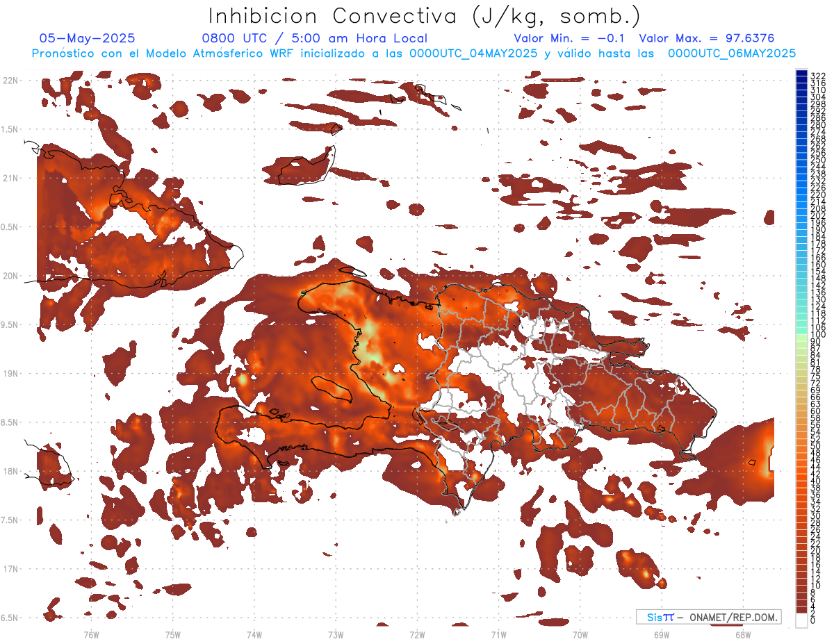
Task: Click the '19N' latitude label
Action: [10, 374]
